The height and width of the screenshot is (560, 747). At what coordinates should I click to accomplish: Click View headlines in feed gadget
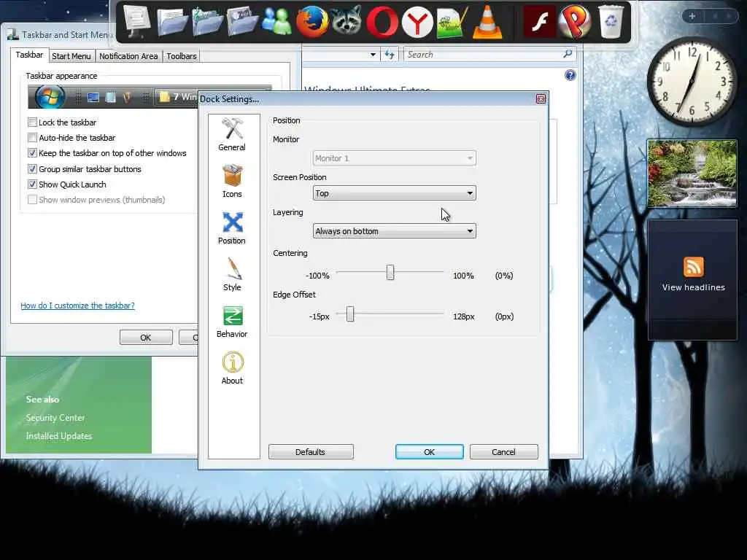(x=693, y=287)
